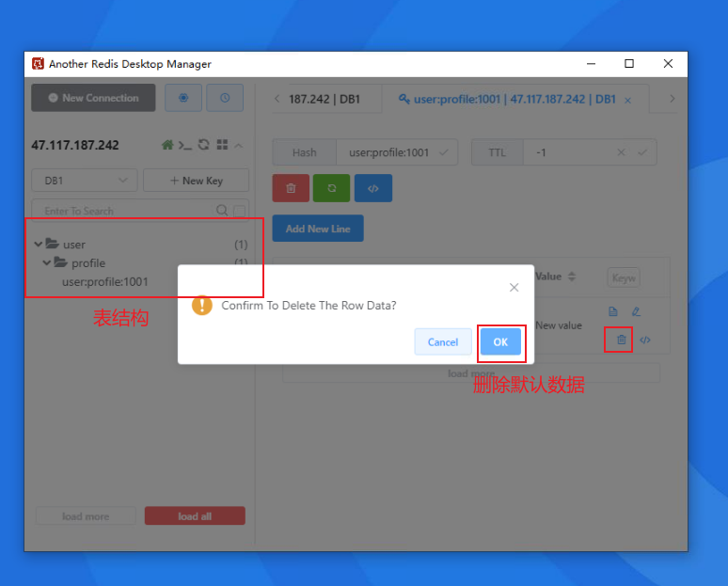Click the key search magnifier icon
The height and width of the screenshot is (586, 728).
point(222,211)
